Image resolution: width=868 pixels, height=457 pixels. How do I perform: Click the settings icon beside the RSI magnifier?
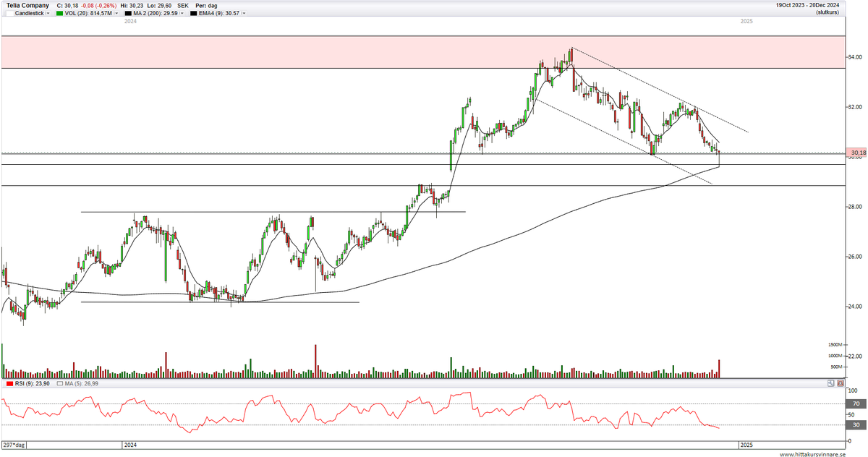click(840, 383)
